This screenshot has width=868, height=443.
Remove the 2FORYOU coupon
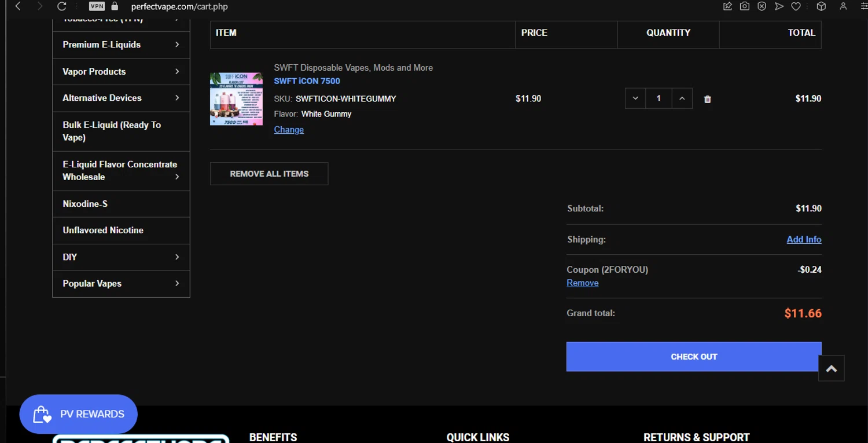click(582, 283)
